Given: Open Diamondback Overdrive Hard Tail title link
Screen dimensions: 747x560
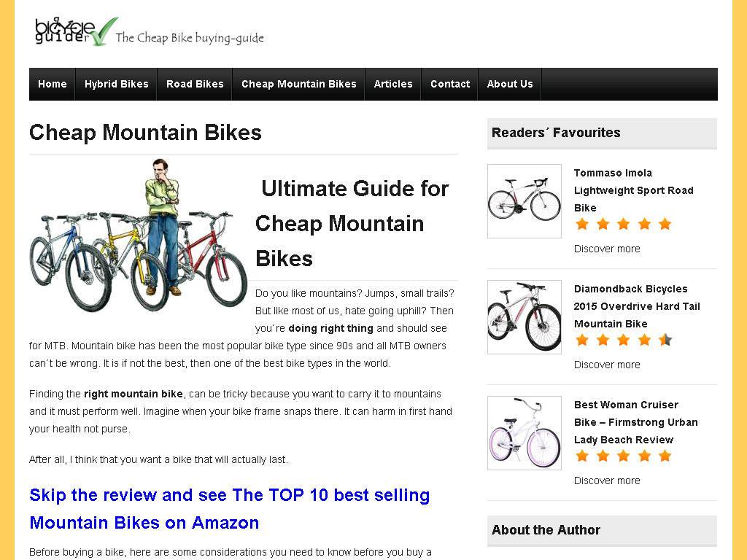Looking at the screenshot, I should click(x=637, y=306).
